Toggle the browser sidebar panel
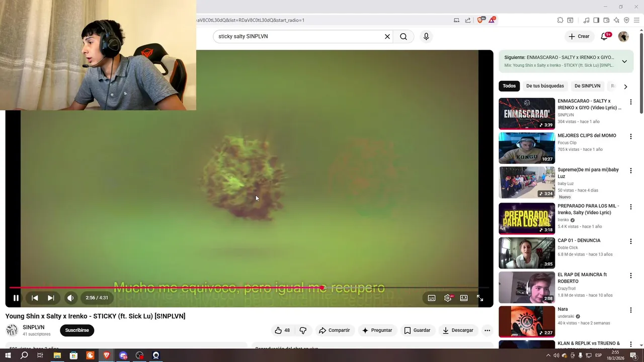 [596, 20]
